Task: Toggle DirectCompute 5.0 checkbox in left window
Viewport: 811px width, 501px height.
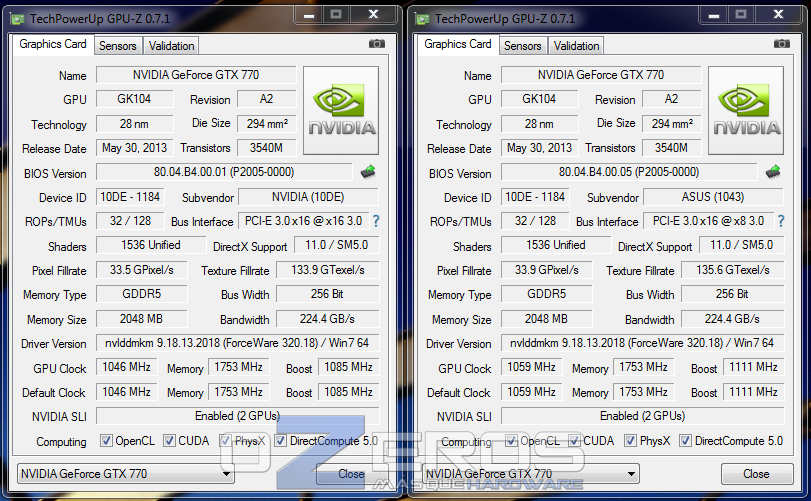Action: 281,441
